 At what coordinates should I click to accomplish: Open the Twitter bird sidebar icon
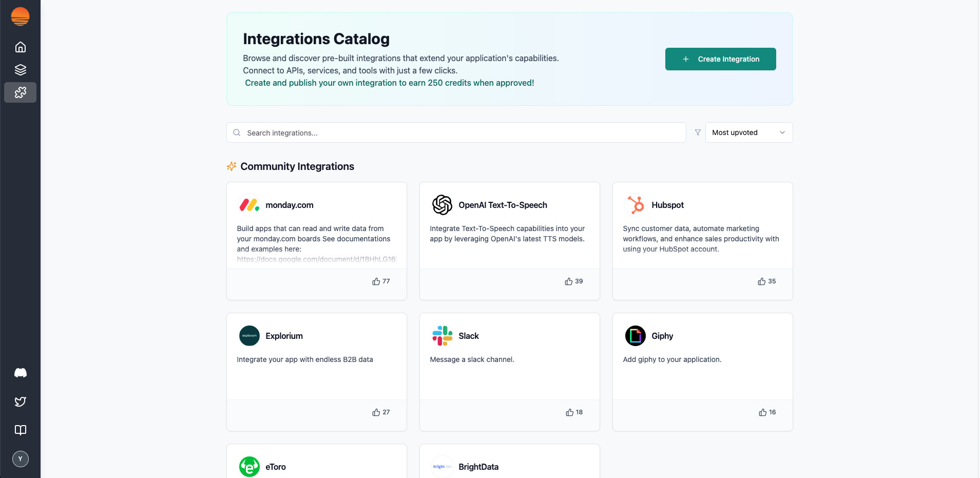21,401
